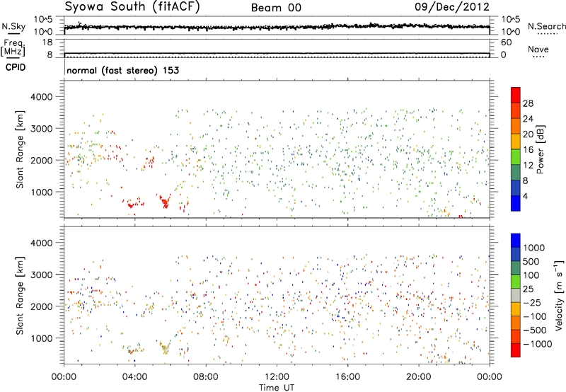Viewport: 566px width, 392px height.
Task: Click velocity tick label '1000'
Action: pyautogui.click(x=533, y=248)
